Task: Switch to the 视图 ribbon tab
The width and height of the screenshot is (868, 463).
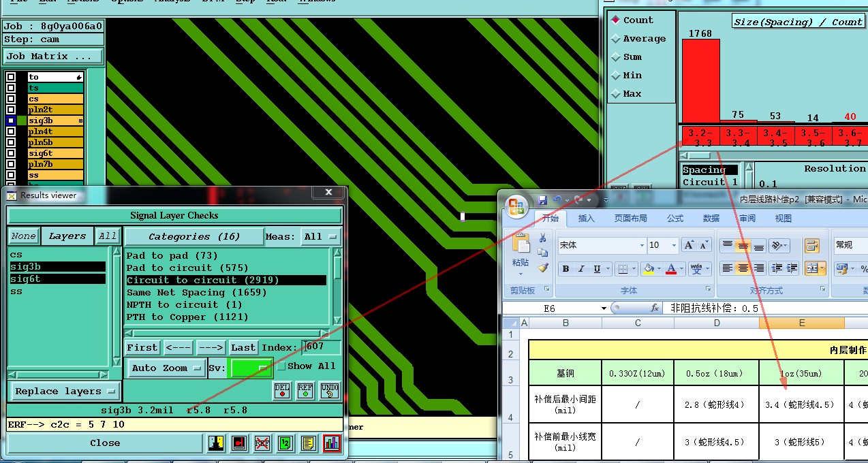Action: [784, 219]
